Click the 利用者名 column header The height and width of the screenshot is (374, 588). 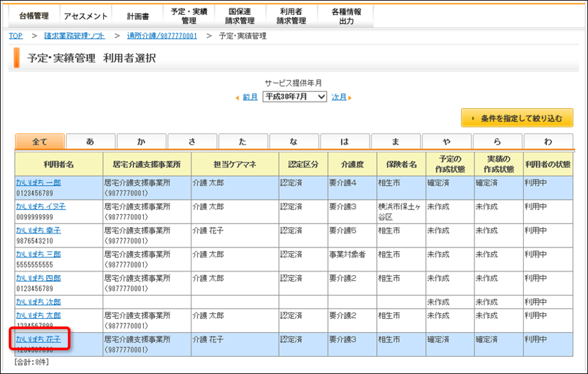pos(59,164)
